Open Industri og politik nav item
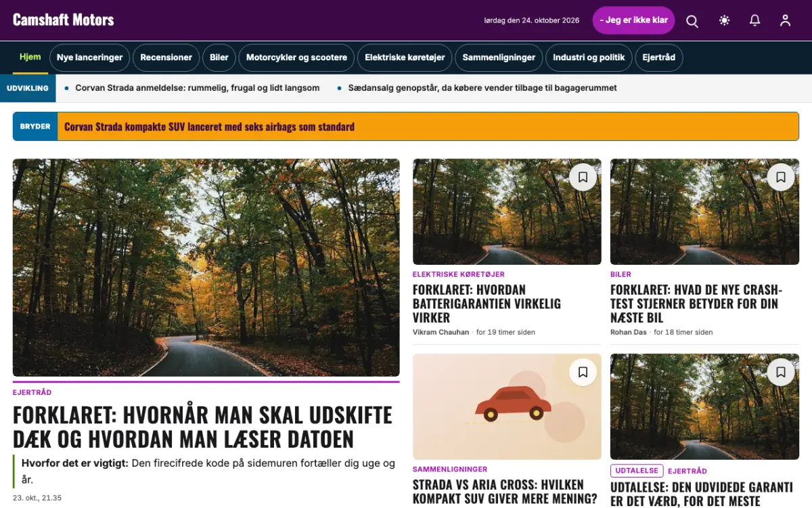Screen dimensions: 812x508 click(589, 58)
